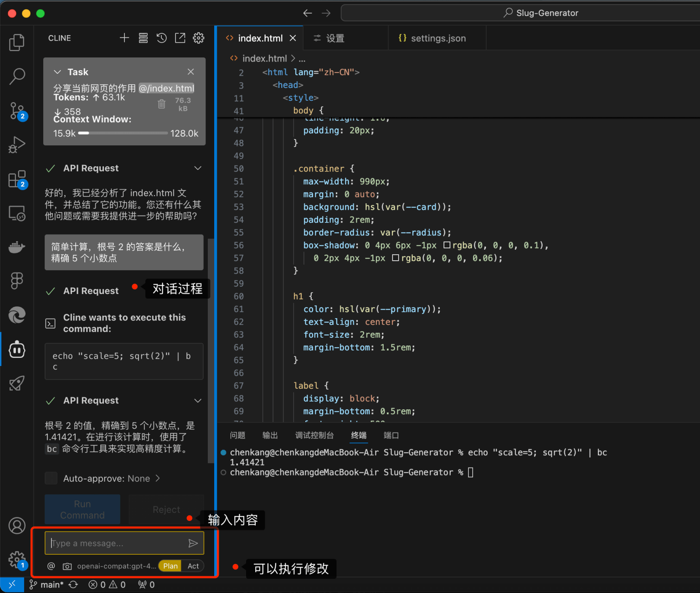Open Cline task history via clock icon
700x593 pixels.
(x=161, y=38)
